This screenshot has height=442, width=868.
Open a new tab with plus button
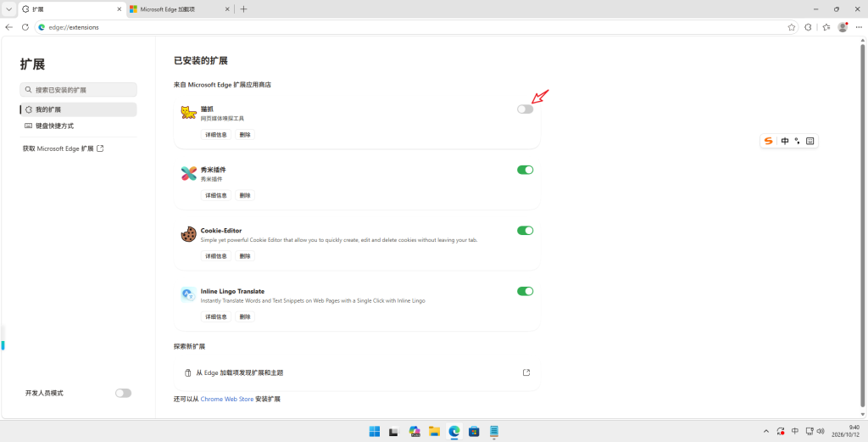tap(243, 9)
